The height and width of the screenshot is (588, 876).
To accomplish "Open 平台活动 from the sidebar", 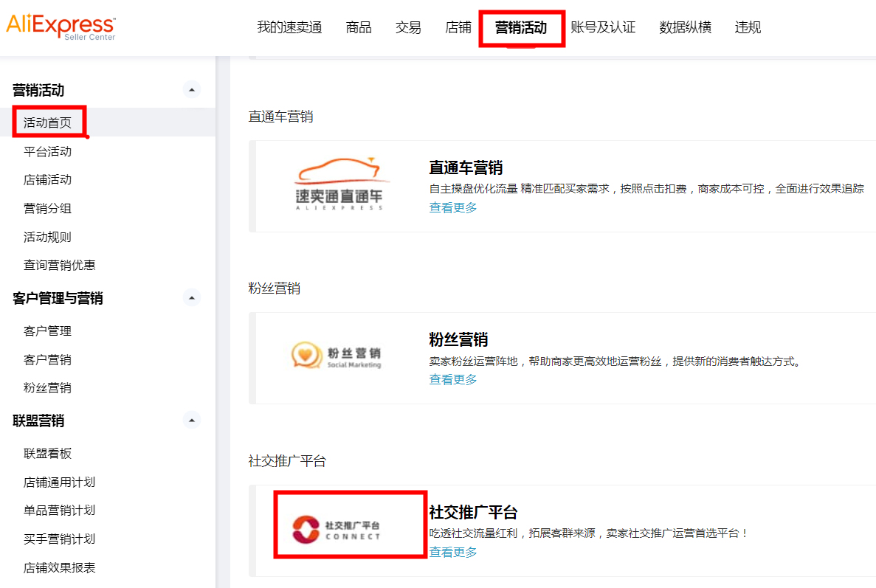I will (x=47, y=151).
